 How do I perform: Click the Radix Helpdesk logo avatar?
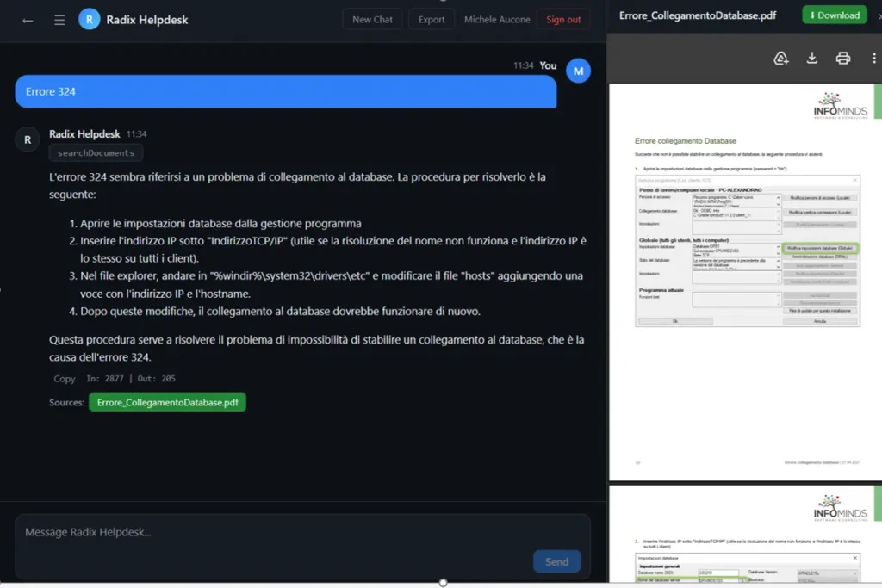point(89,19)
